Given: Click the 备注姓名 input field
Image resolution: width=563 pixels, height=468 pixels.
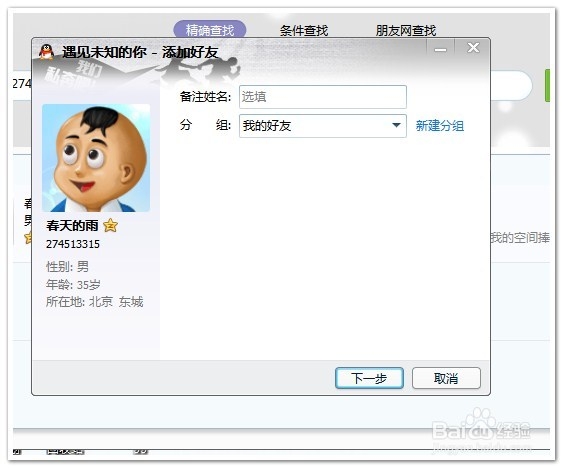Looking at the screenshot, I should [x=323, y=97].
